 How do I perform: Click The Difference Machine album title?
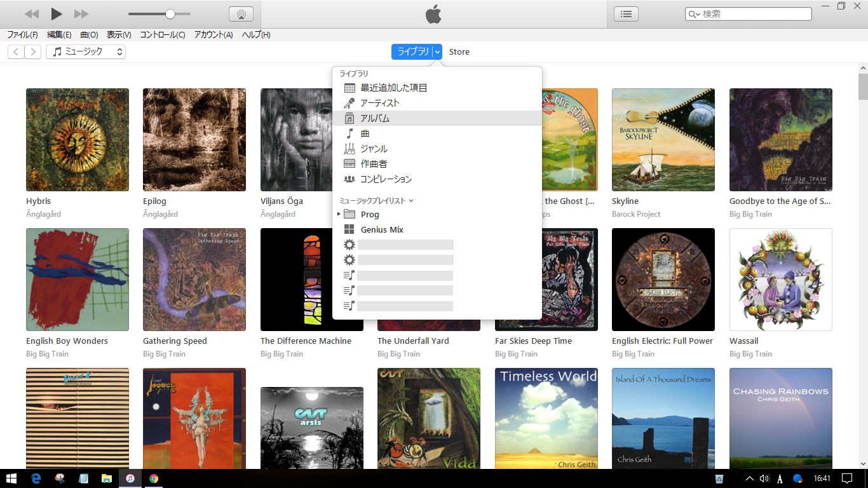pyautogui.click(x=306, y=341)
